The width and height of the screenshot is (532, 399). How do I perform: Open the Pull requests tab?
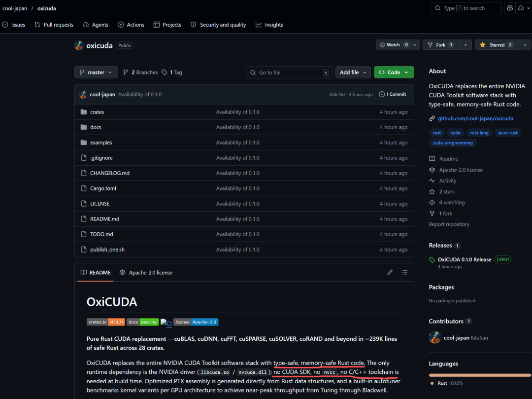coord(54,25)
